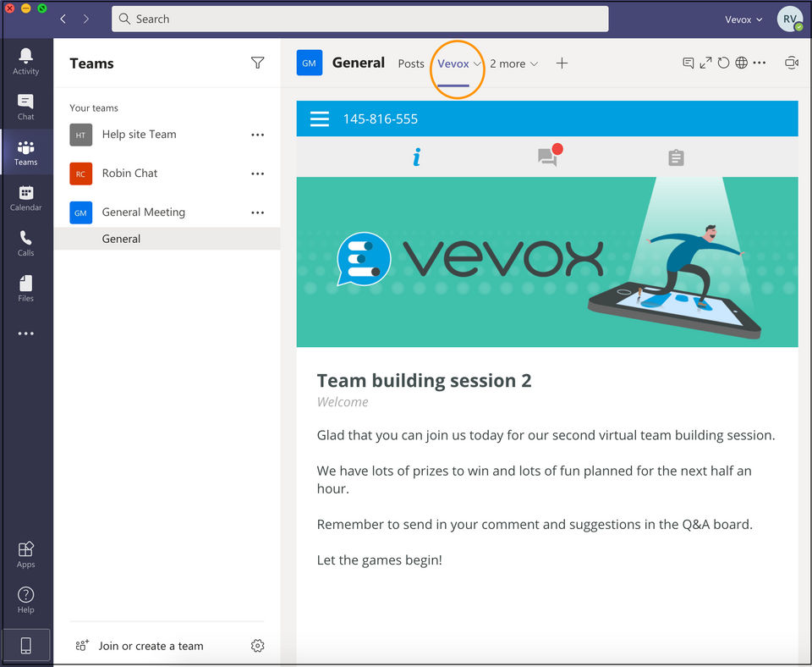This screenshot has height=667, width=812.
Task: Open the Calls section
Action: tap(26, 244)
